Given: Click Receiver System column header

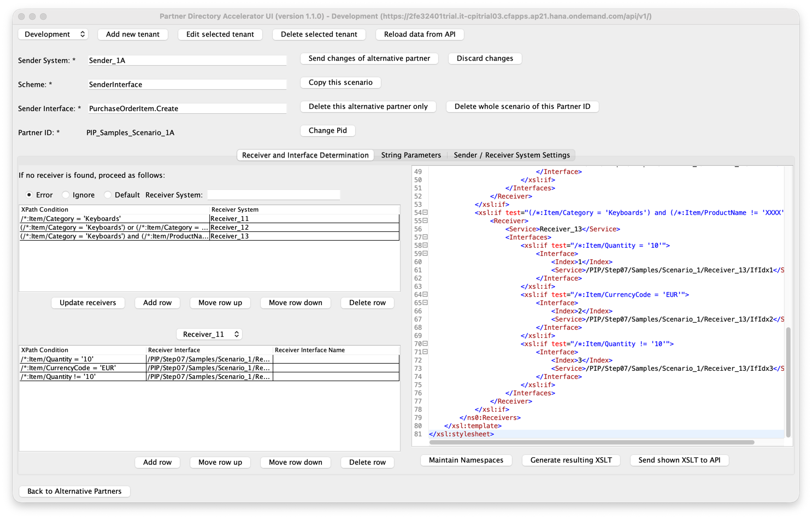Looking at the screenshot, I should point(304,209).
